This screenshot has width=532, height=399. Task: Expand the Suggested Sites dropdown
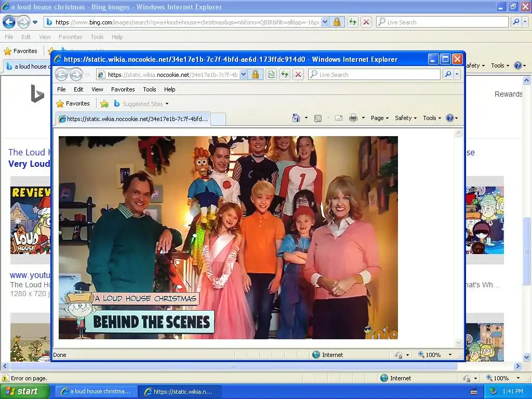[x=167, y=104]
